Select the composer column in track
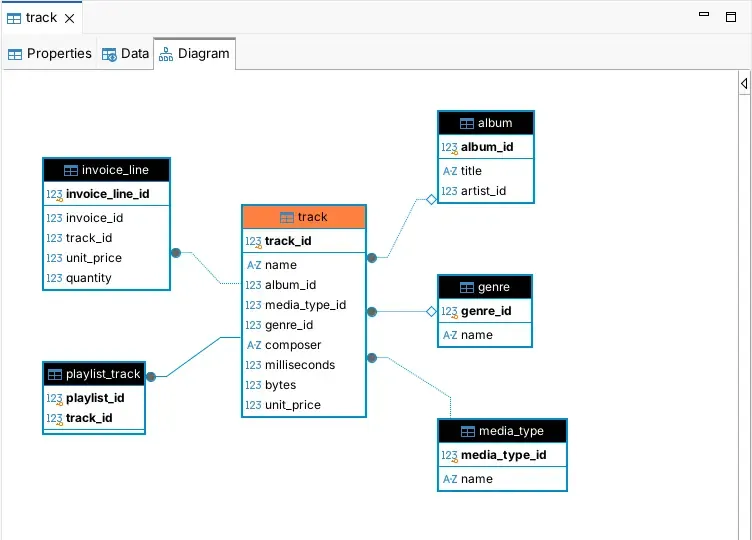 point(304,345)
